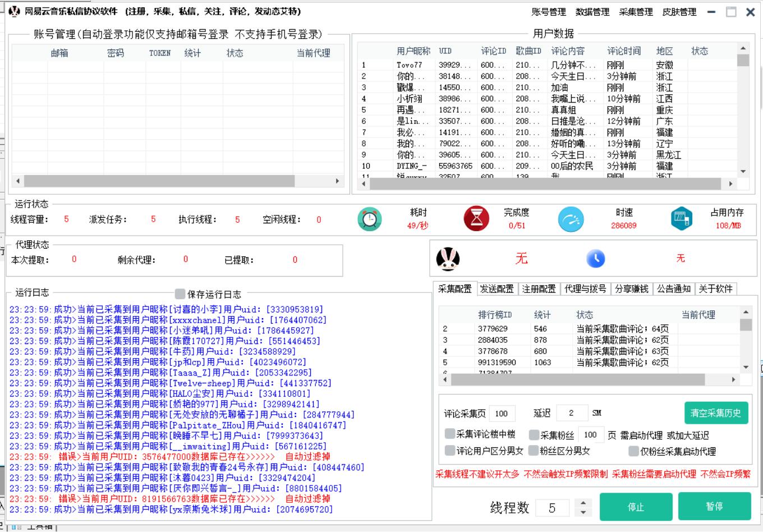Click the blue speedometer speed icon

coord(571,219)
